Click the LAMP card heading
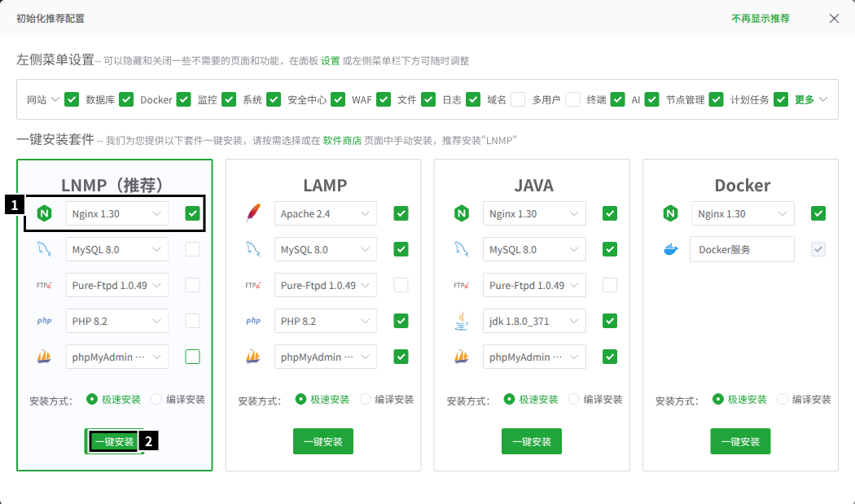855x504 pixels. point(325,186)
